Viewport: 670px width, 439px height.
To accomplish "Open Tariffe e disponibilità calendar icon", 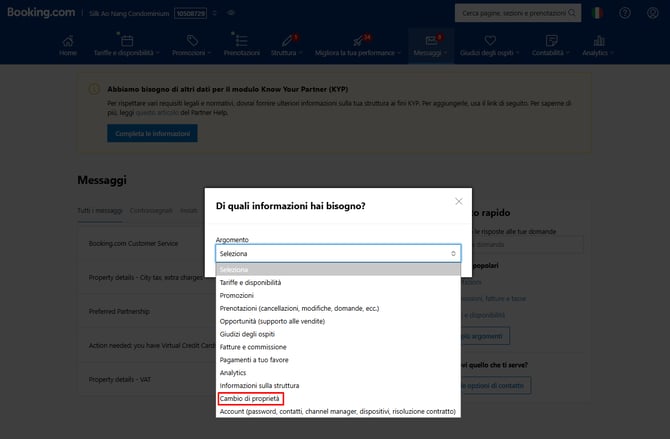I will (x=128, y=41).
